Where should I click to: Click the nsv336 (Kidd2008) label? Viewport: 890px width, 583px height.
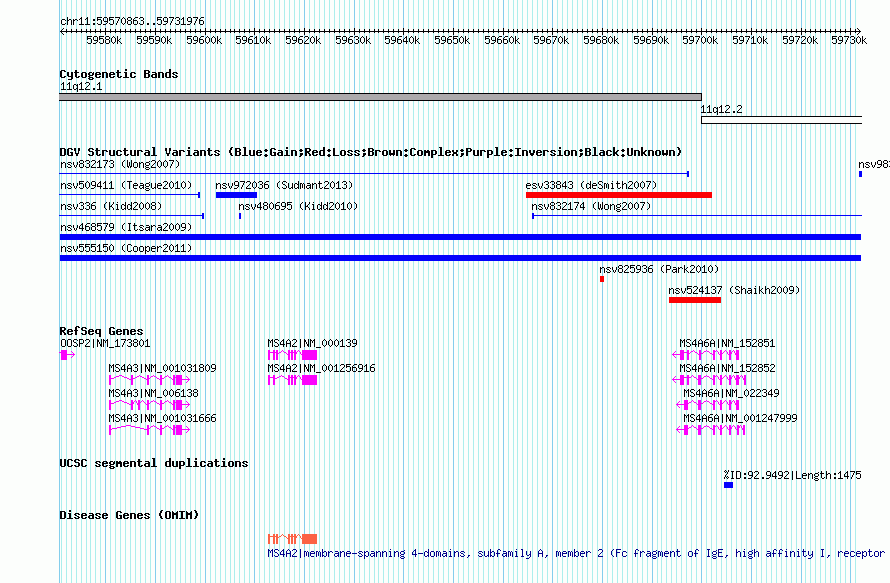111,207
